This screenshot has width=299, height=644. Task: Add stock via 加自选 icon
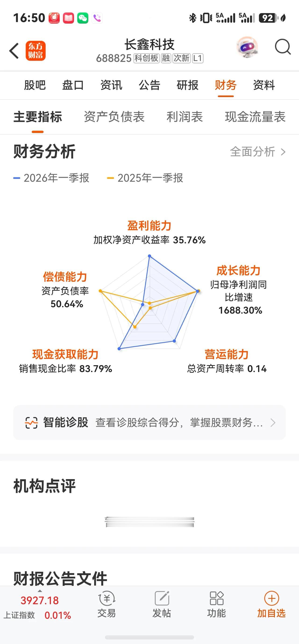point(271,598)
